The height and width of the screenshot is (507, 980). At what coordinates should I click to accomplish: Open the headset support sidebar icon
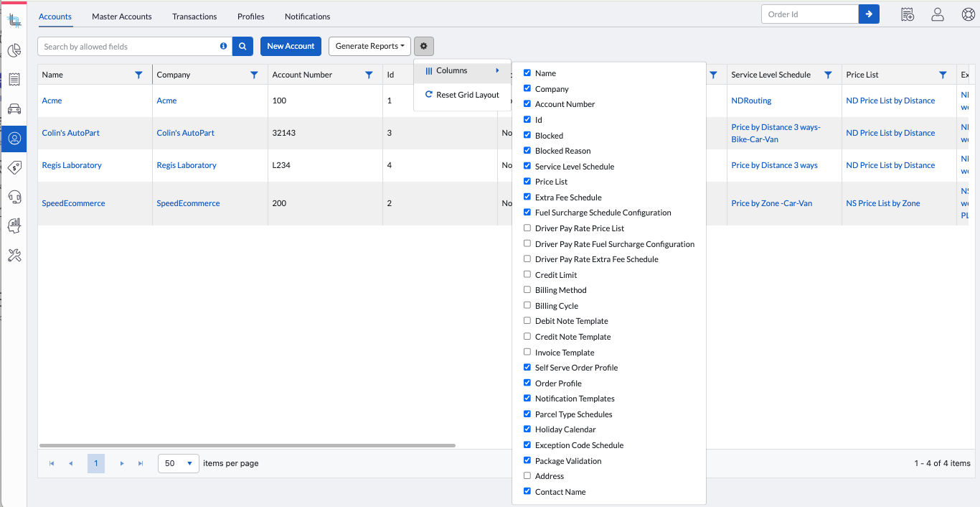pyautogui.click(x=14, y=197)
